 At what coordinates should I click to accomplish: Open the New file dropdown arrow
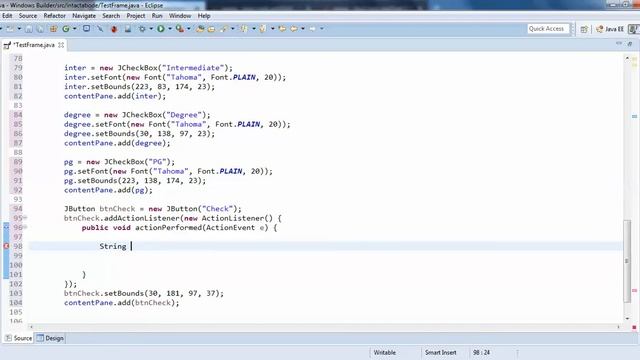point(19,29)
